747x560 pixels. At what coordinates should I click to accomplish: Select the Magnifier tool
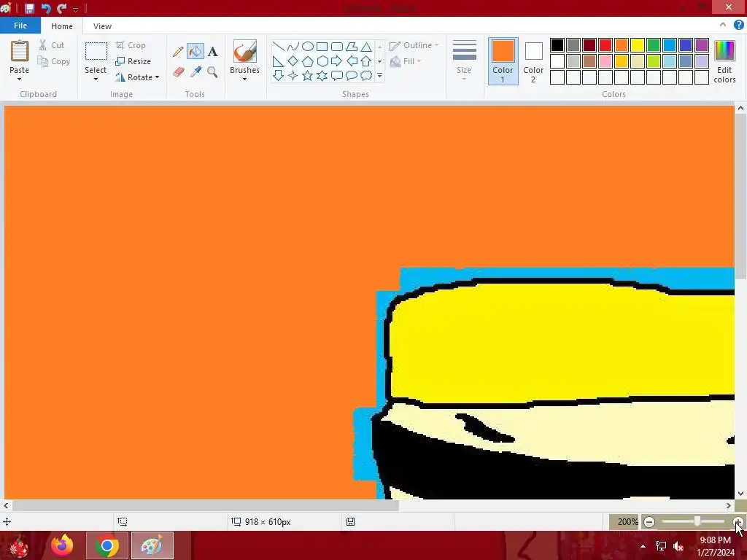212,72
